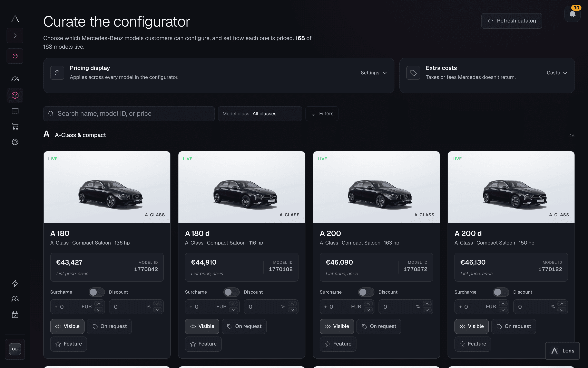Toggle Surcharge/Discount switch on A 200
Viewport: 588px width, 368px height.
click(366, 292)
